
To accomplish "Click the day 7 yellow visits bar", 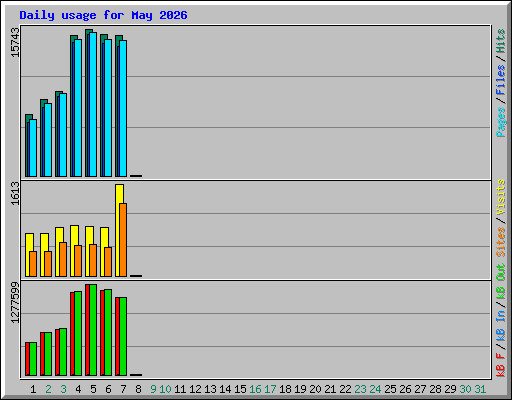I will coord(119,230).
